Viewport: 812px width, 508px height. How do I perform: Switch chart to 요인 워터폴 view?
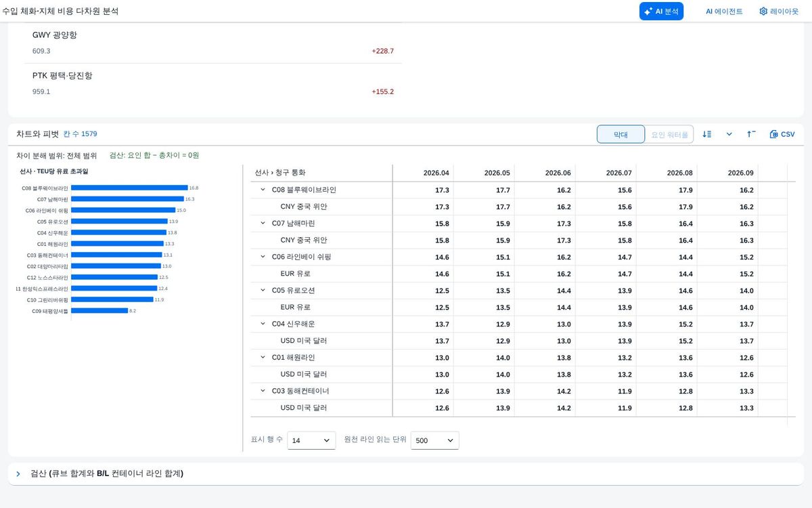click(669, 134)
